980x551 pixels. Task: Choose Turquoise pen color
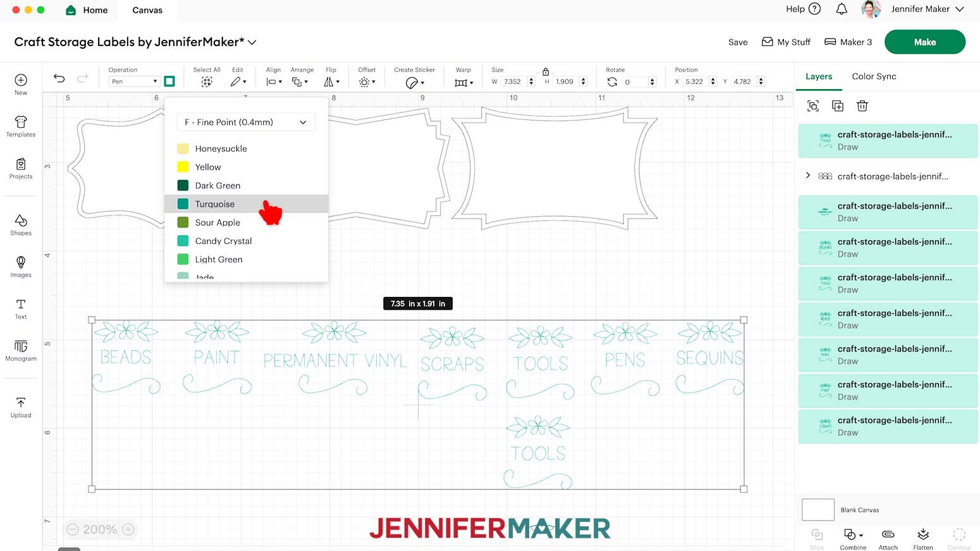(x=246, y=203)
